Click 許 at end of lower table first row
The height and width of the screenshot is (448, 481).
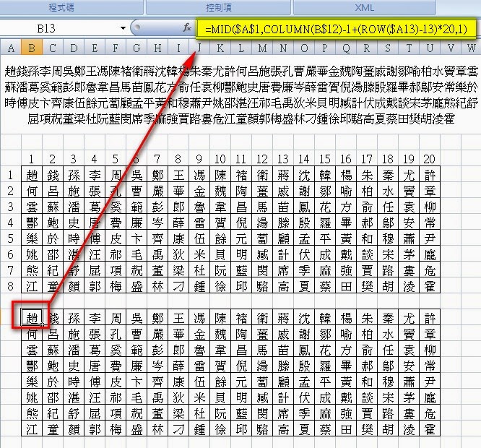(x=430, y=318)
